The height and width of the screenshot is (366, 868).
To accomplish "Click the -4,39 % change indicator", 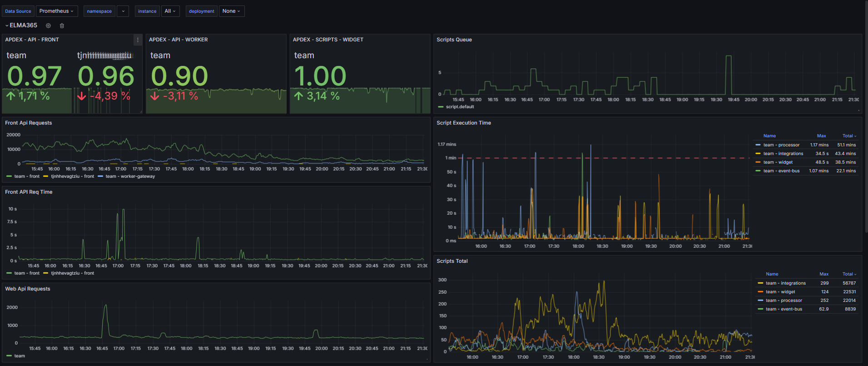I will [104, 96].
